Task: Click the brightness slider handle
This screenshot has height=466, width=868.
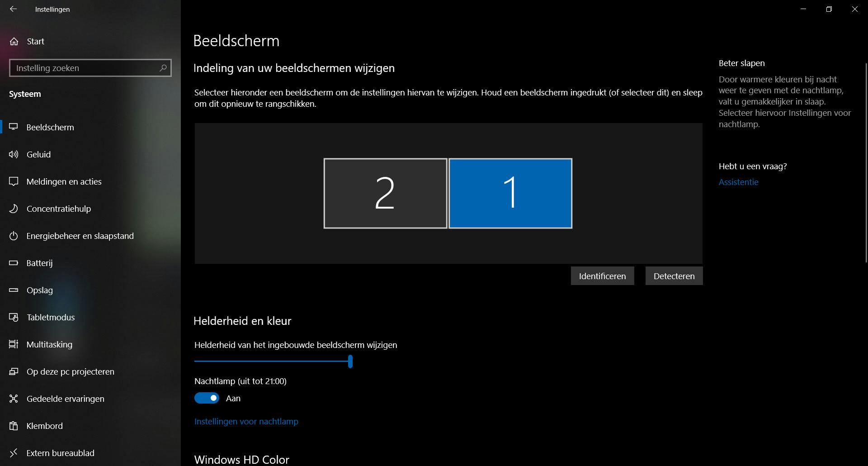Action: point(350,361)
